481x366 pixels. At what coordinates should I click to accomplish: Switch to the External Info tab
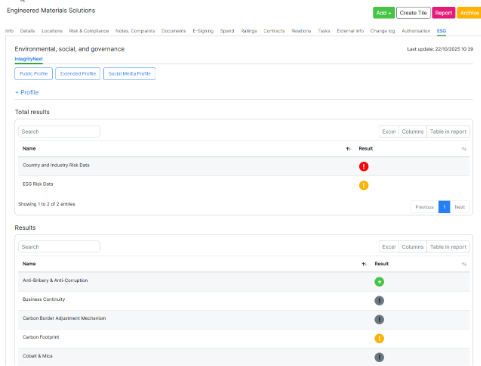click(x=350, y=31)
